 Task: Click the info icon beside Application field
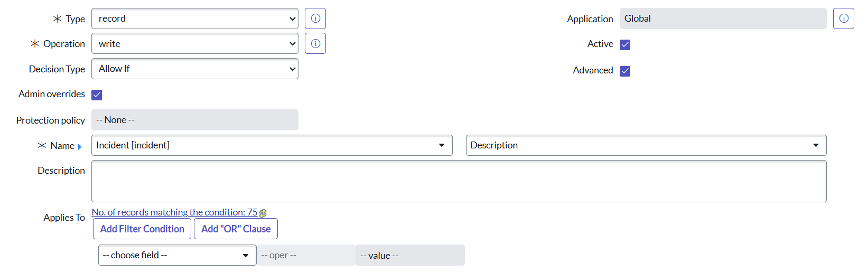tap(844, 18)
